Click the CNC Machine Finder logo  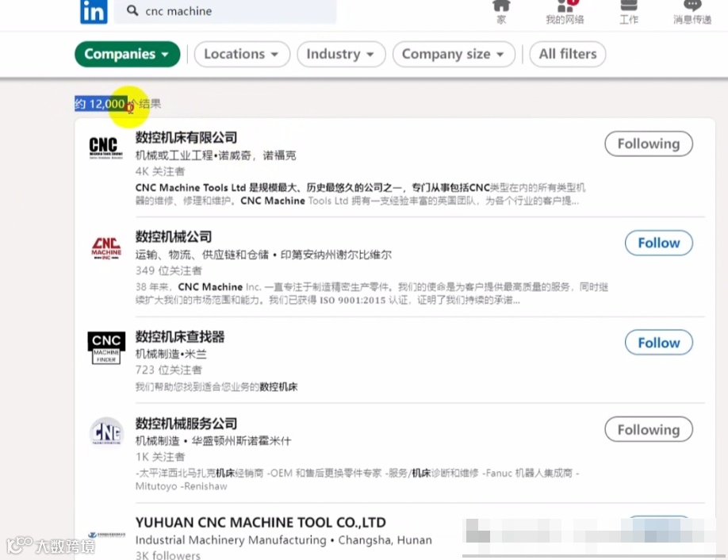pos(106,347)
